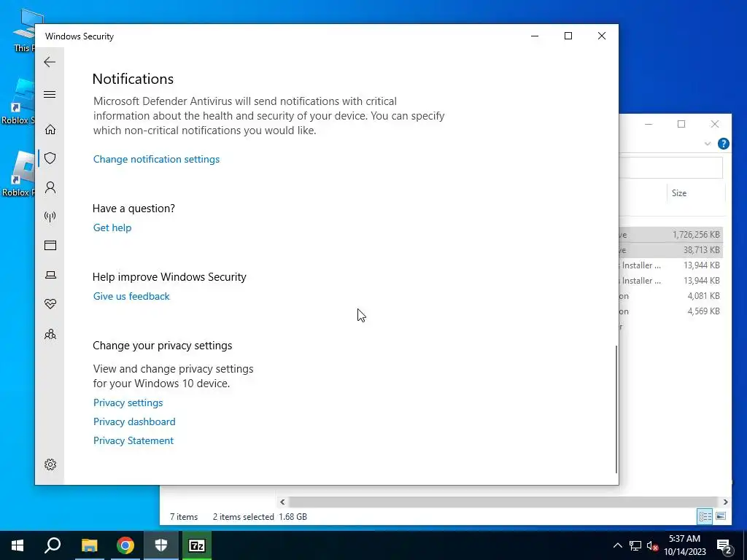Switch Explorer to details view icon
747x560 pixels.
point(705,516)
